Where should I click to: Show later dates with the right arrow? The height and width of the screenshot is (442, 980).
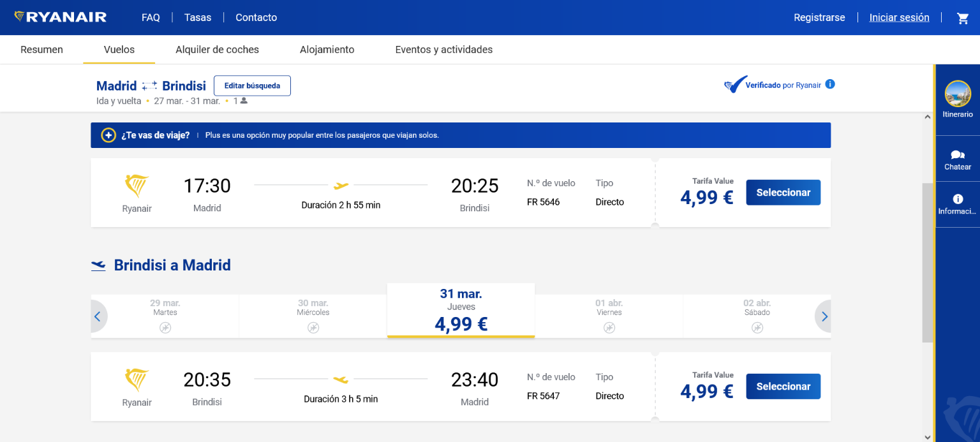tap(824, 316)
